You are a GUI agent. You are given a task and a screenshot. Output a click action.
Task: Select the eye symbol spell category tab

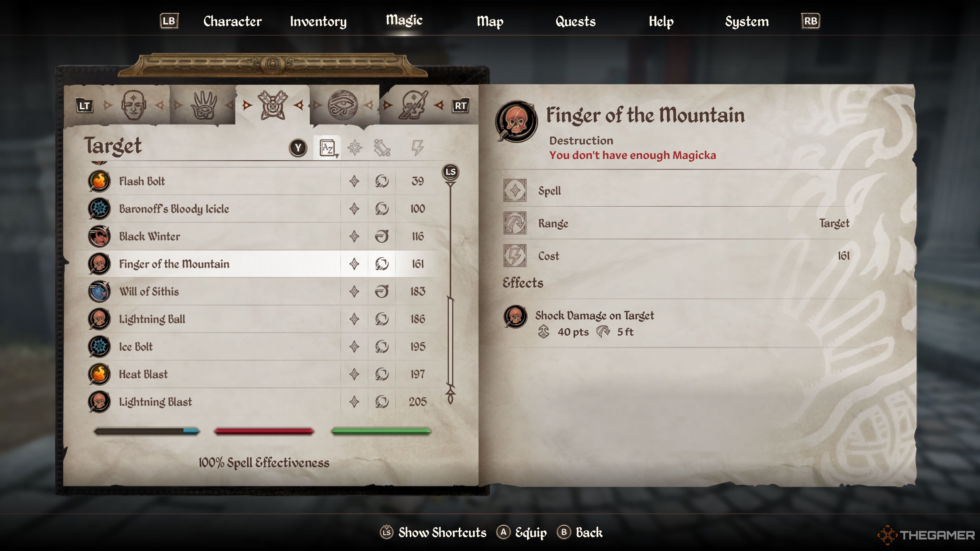[342, 105]
